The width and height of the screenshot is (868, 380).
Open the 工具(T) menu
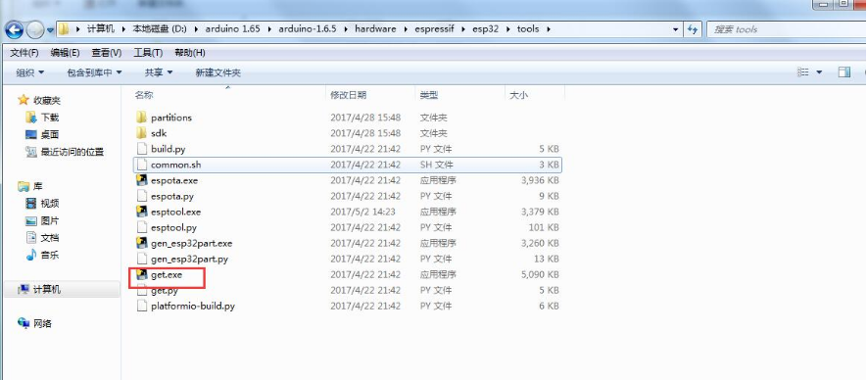point(148,53)
